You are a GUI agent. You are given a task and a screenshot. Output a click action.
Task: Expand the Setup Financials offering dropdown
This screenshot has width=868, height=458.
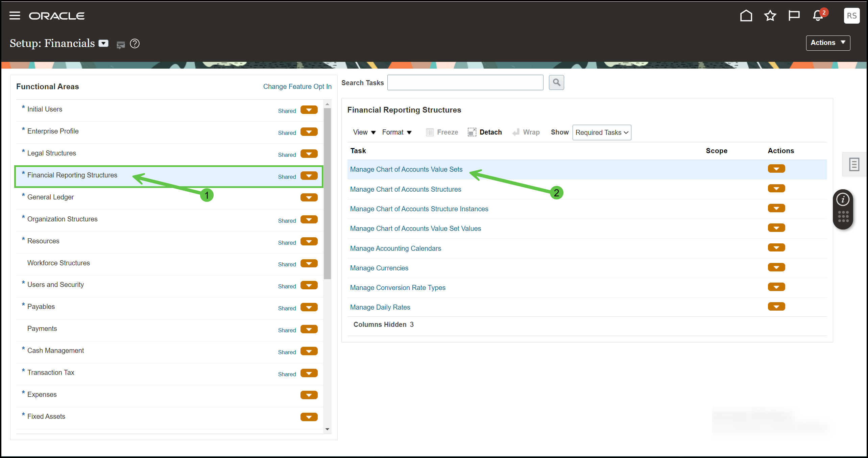(x=103, y=43)
